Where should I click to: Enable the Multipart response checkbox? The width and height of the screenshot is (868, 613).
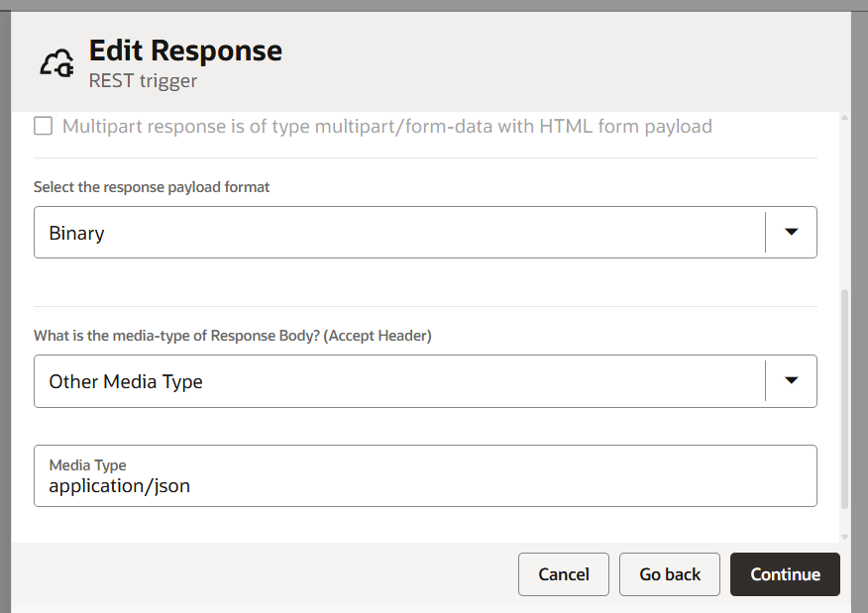point(44,127)
